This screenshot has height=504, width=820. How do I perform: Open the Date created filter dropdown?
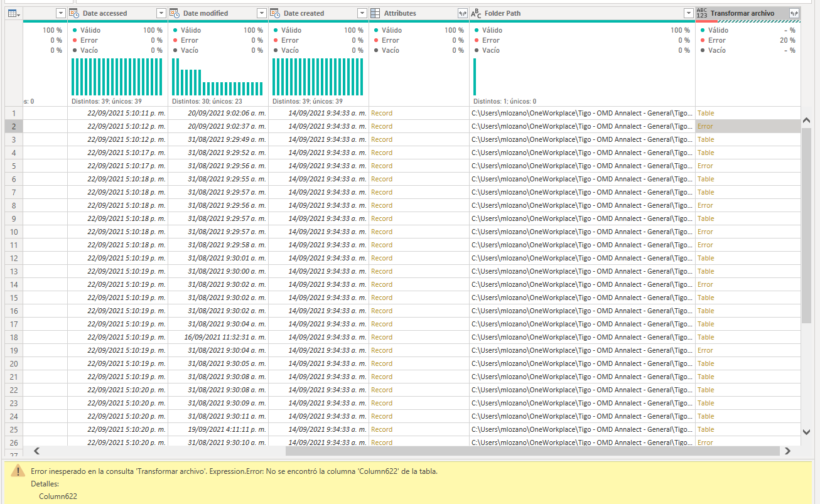click(x=362, y=13)
